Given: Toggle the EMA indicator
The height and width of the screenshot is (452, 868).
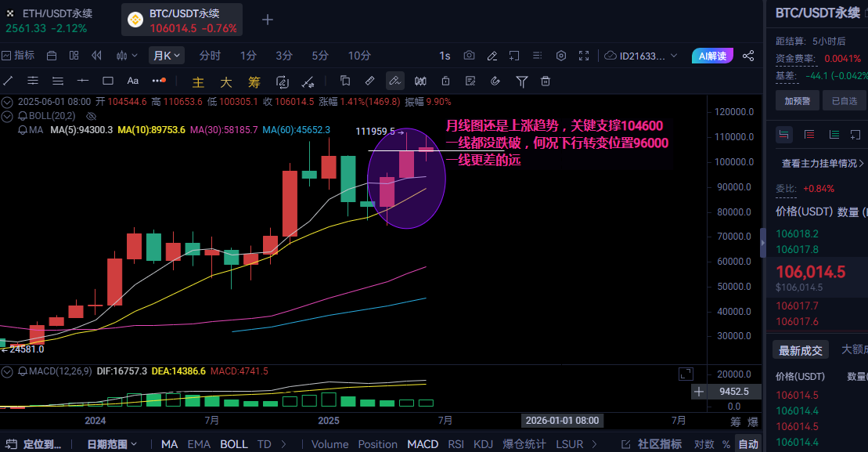Looking at the screenshot, I should [x=199, y=444].
